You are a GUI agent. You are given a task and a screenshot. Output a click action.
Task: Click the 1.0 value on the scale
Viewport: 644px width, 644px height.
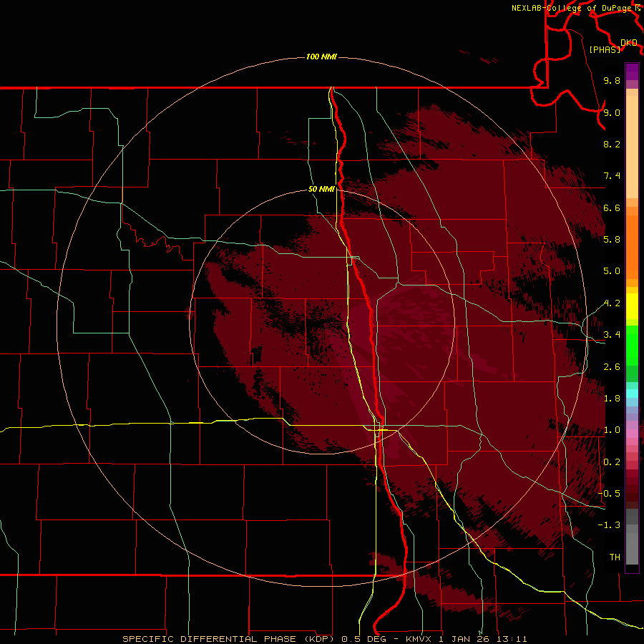pyautogui.click(x=612, y=430)
